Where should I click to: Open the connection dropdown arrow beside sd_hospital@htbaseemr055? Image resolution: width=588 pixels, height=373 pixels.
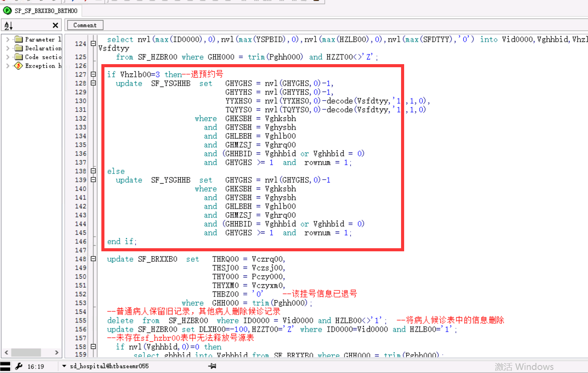pos(64,366)
